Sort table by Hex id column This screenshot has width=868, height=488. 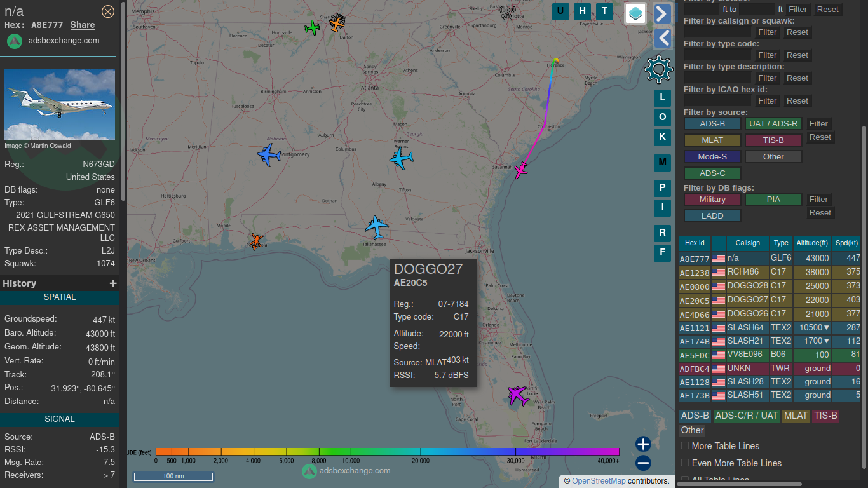coord(695,243)
